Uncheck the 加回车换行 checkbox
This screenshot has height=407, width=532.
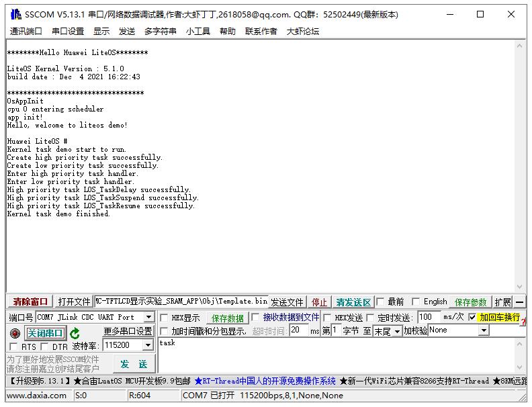click(x=472, y=317)
